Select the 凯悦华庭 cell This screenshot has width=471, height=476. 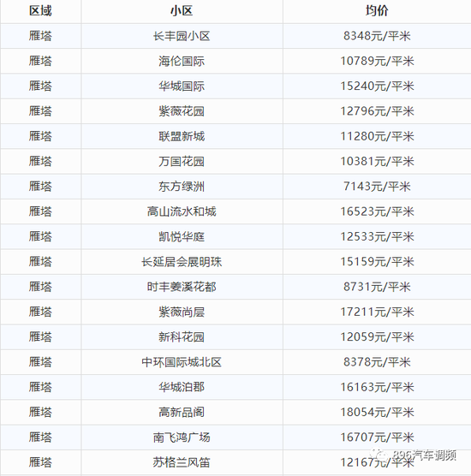[182, 237]
